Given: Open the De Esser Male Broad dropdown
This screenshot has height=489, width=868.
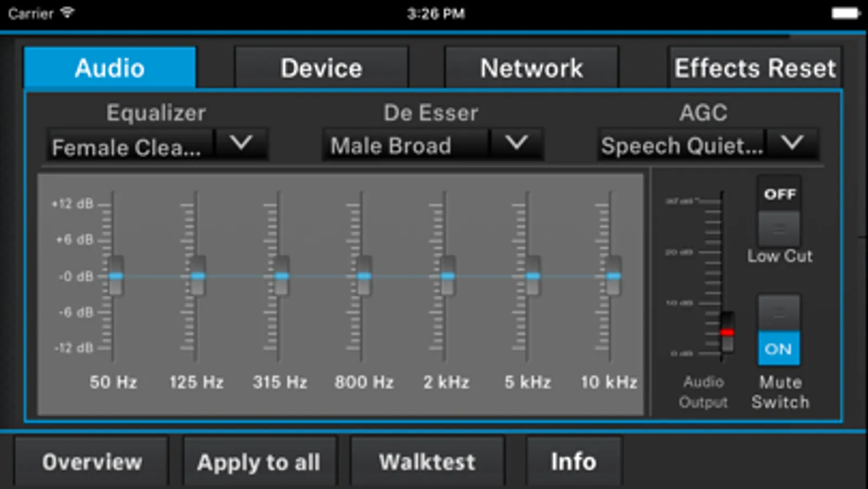Looking at the screenshot, I should click(x=433, y=145).
